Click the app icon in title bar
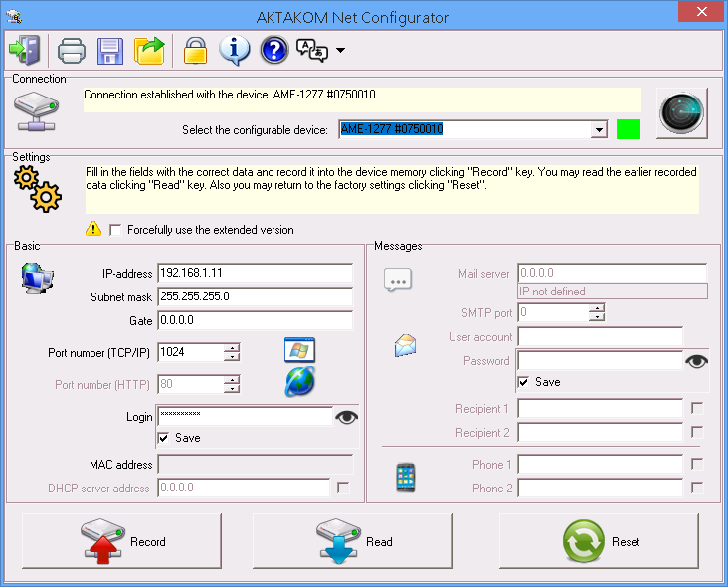 click(14, 17)
